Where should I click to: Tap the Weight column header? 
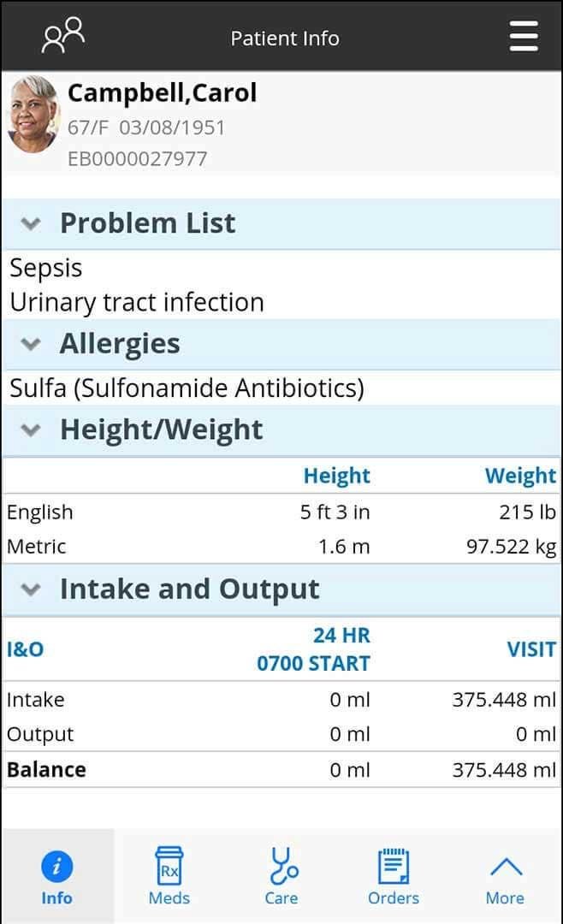coord(520,476)
